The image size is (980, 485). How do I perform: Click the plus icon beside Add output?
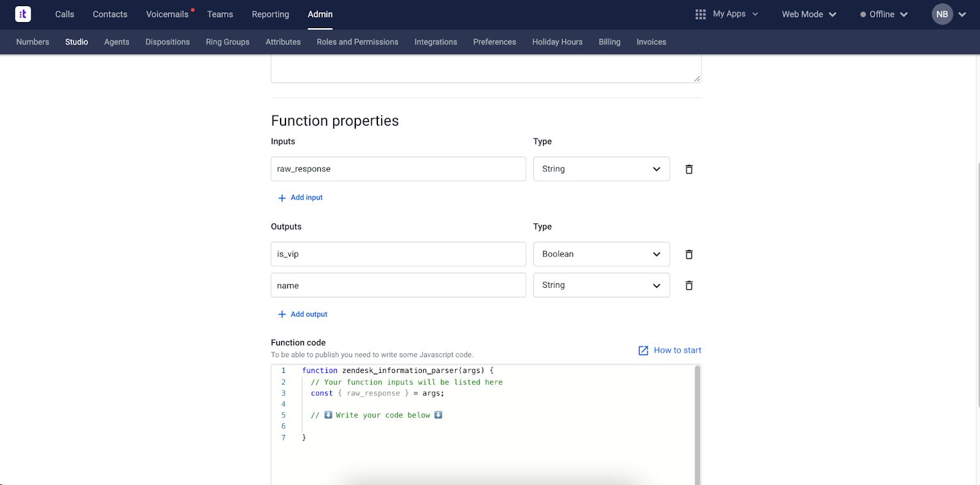[282, 314]
